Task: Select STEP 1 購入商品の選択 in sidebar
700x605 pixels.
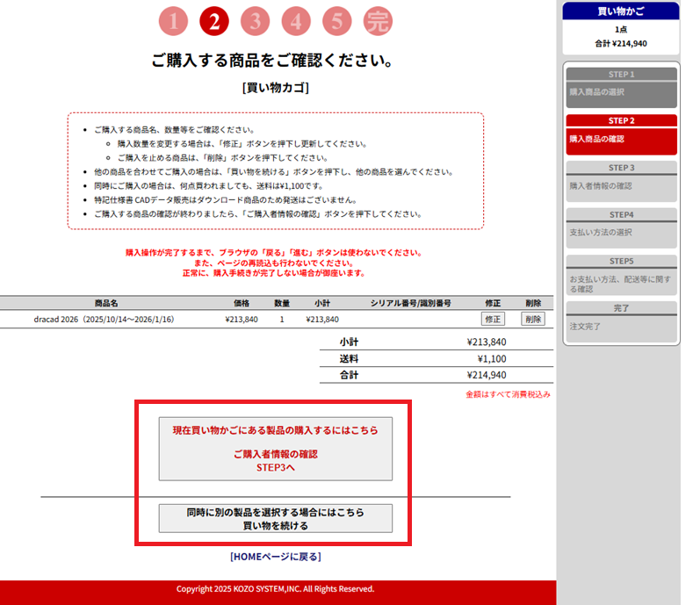Action: pyautogui.click(x=621, y=88)
